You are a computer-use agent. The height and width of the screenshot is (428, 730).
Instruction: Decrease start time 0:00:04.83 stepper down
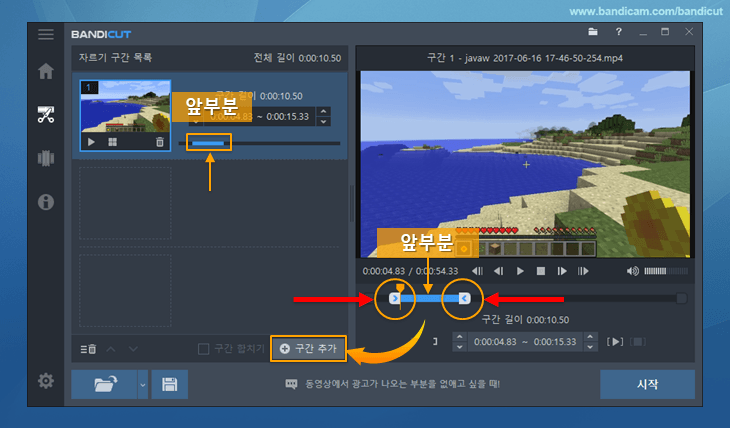tap(460, 347)
